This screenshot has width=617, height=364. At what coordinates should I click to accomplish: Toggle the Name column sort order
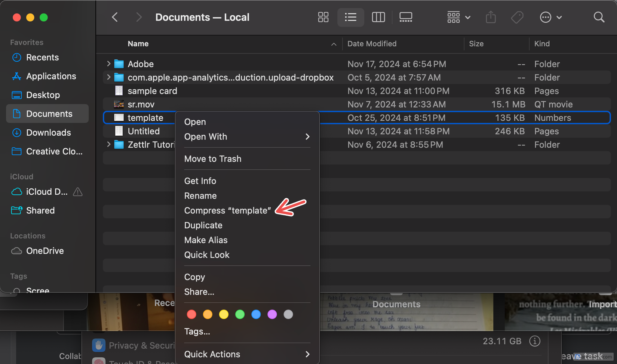click(x=138, y=44)
